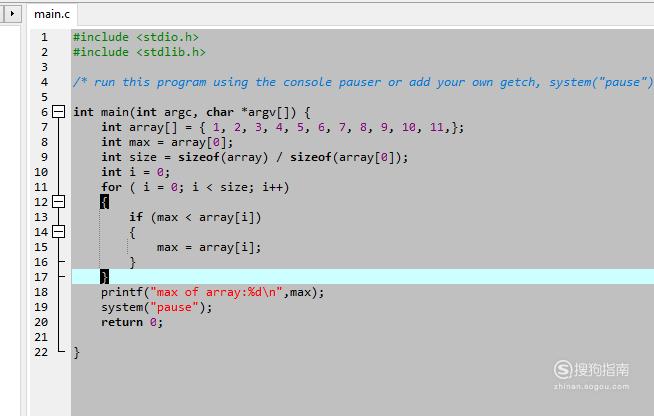The image size is (654, 416).
Task: Click line number 22 in the gutter
Action: coord(41,352)
